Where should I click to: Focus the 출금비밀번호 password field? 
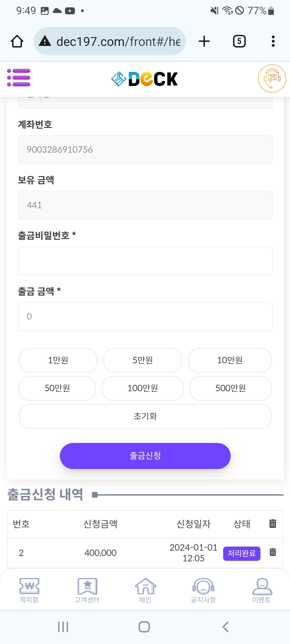tap(145, 261)
